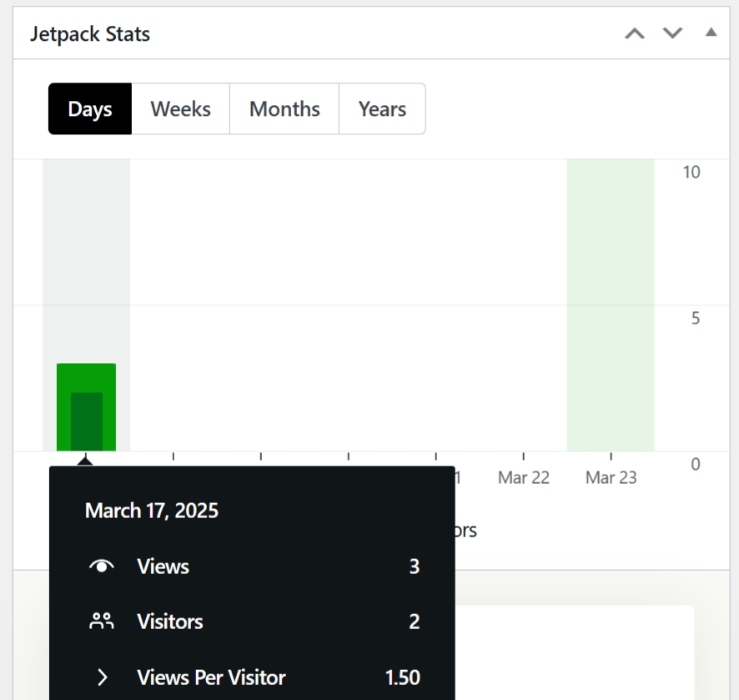Click the Visitors people icon in tooltip
This screenshot has height=700, width=739.
[x=102, y=622]
